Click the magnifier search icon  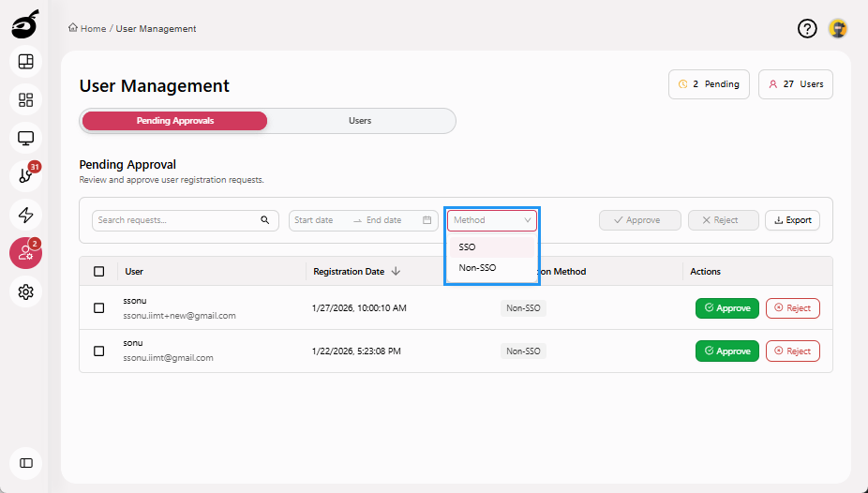(x=265, y=219)
